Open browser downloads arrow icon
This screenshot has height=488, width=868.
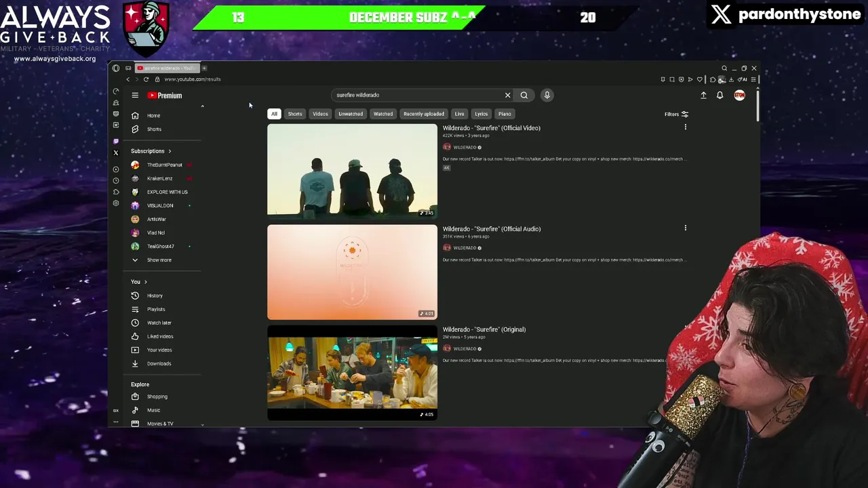point(731,79)
